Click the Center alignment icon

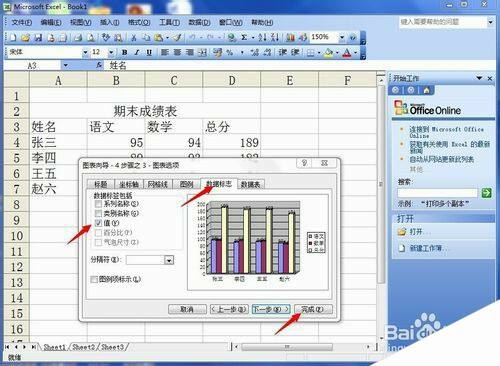(177, 52)
